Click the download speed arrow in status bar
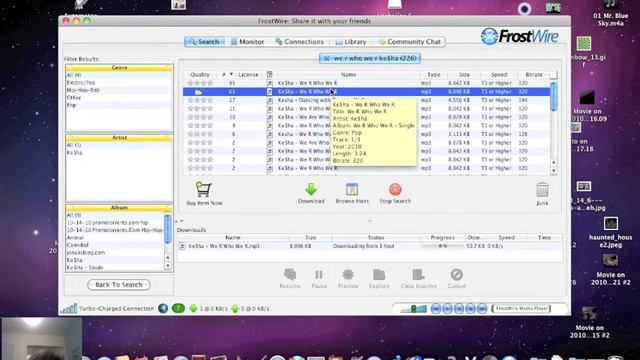 tap(193, 309)
